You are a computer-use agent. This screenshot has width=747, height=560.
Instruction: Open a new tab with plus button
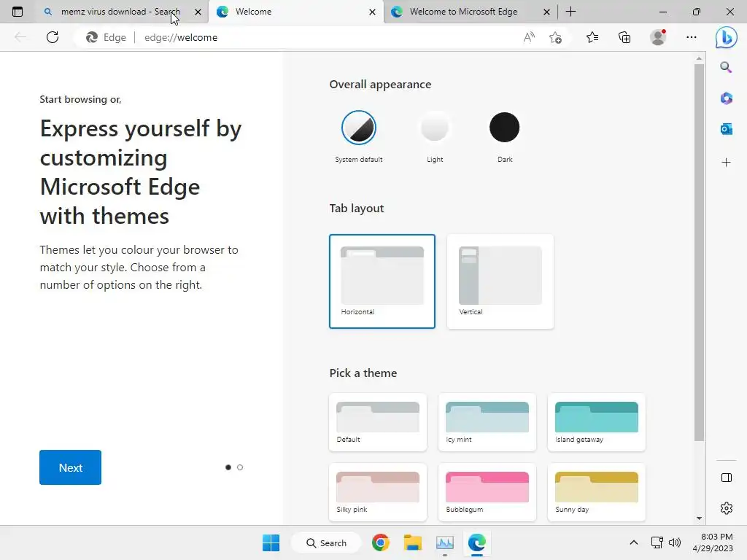(570, 12)
